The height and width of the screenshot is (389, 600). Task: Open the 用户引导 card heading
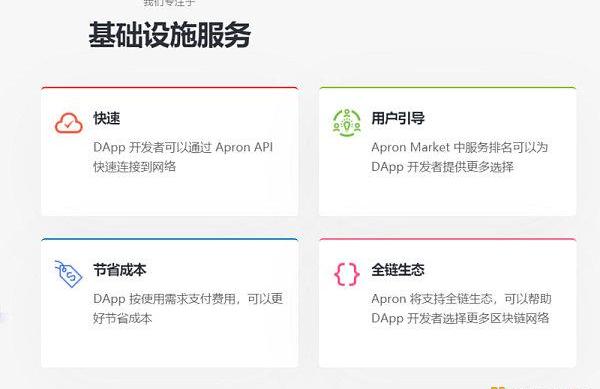[398, 118]
